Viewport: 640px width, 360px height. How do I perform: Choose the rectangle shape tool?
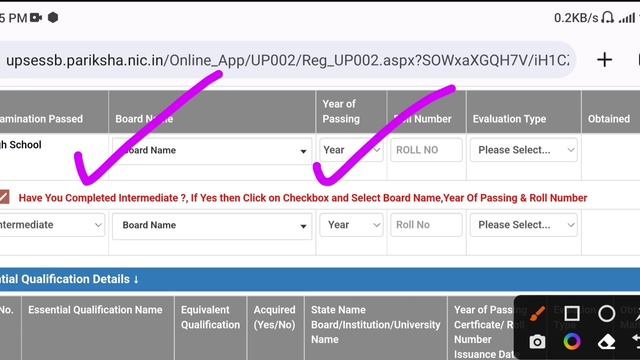tap(571, 313)
